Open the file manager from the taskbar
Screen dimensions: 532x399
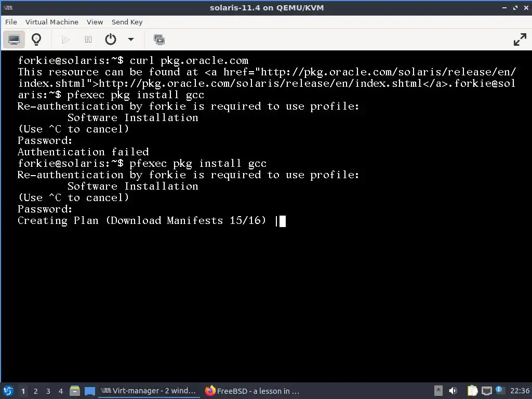point(75,391)
